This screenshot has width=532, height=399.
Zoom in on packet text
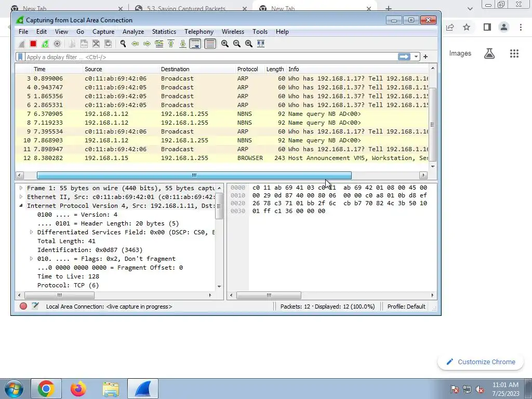click(x=224, y=44)
